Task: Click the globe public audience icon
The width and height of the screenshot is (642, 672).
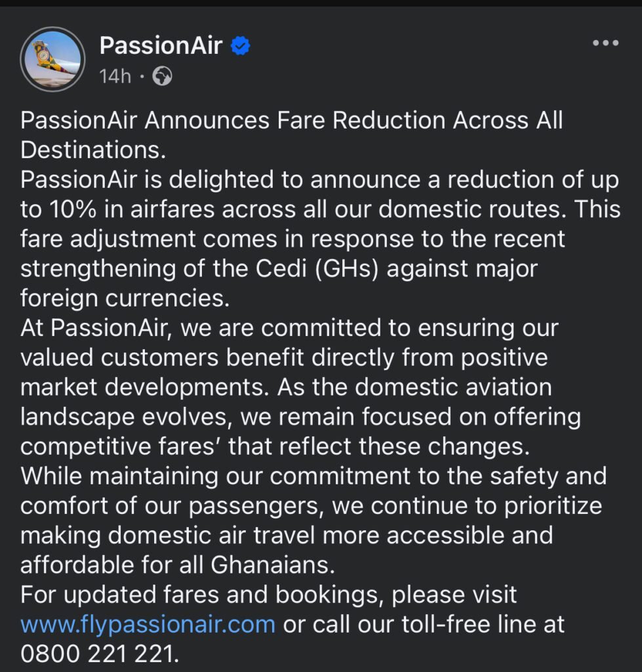Action: [x=163, y=77]
